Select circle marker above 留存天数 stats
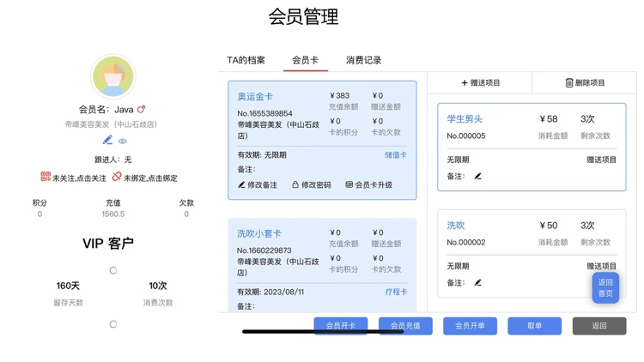This screenshot has height=362, width=644. (x=113, y=270)
